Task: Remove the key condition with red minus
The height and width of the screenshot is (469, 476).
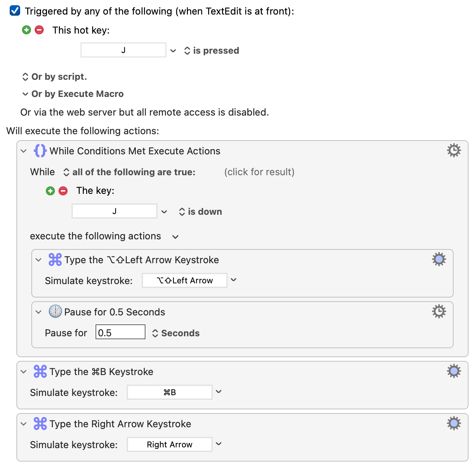Action: point(63,191)
